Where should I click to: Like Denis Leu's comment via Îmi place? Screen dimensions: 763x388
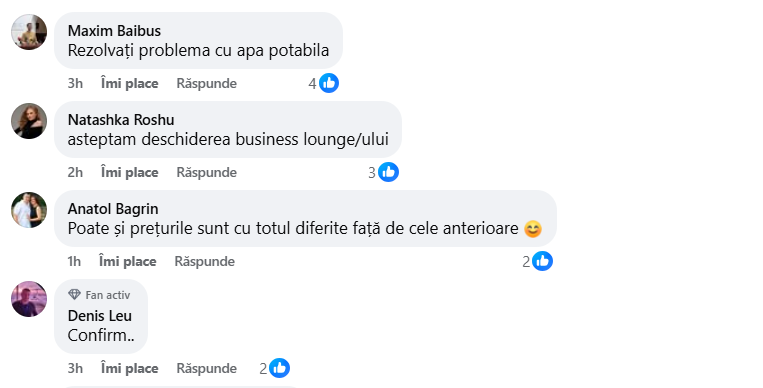coord(129,369)
